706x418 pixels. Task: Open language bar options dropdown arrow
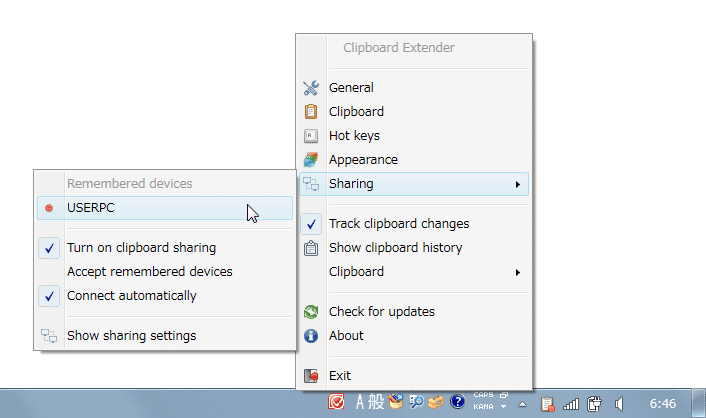[x=504, y=406]
